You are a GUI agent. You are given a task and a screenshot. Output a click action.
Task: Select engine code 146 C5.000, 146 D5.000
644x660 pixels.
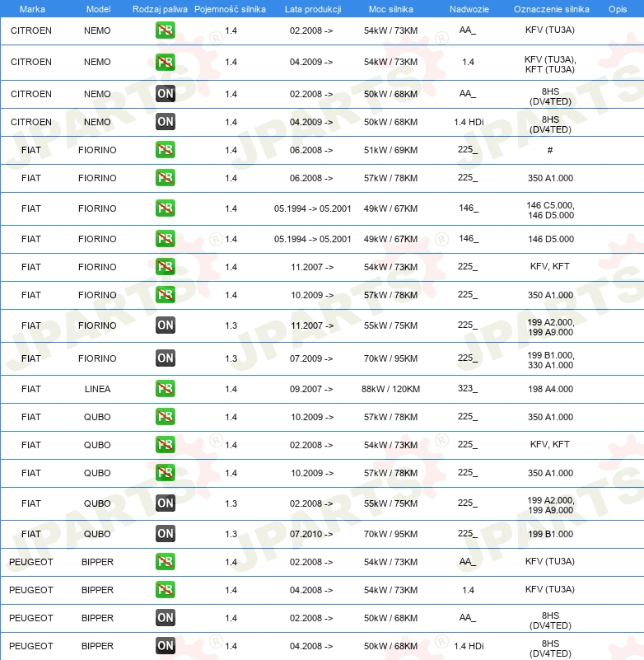pyautogui.click(x=551, y=210)
